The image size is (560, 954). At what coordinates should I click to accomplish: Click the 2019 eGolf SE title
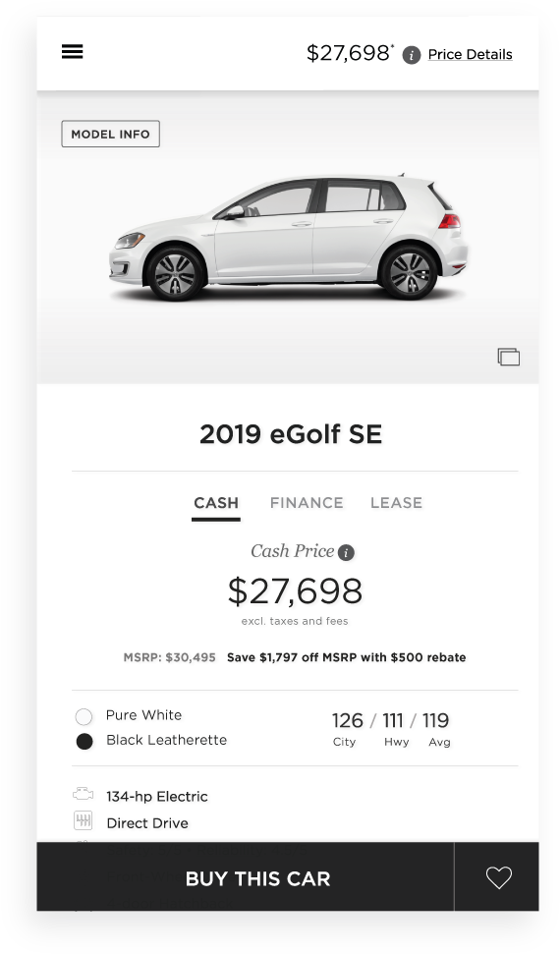291,434
